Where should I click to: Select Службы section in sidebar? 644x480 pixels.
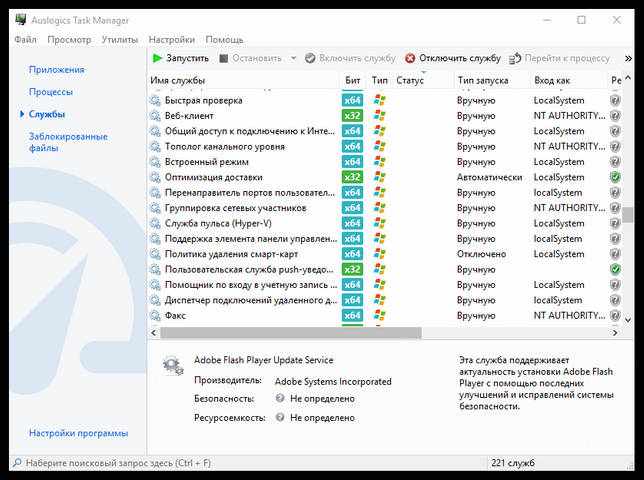coord(47,114)
